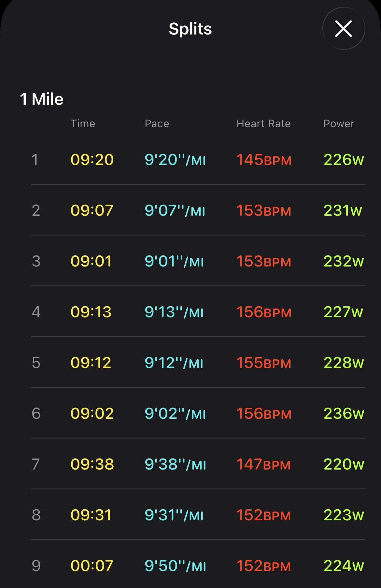Tap the Splits title at the top

point(190,29)
